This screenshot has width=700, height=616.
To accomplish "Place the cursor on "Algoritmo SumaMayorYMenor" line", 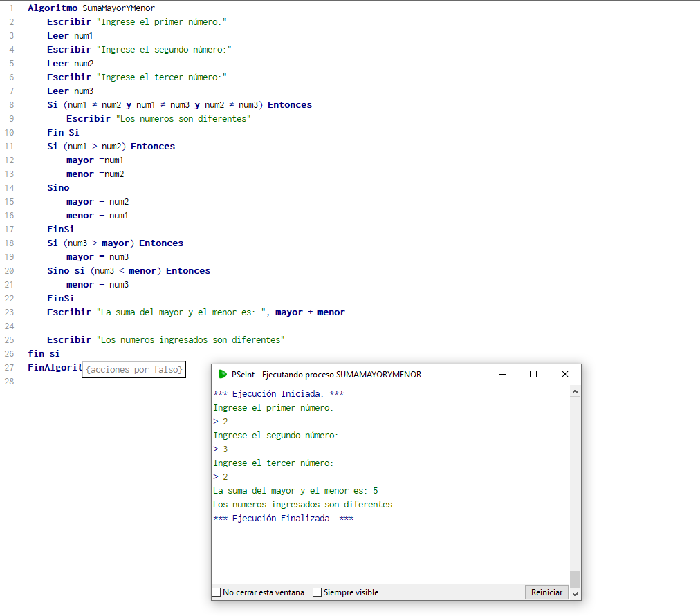I will click(x=91, y=8).
